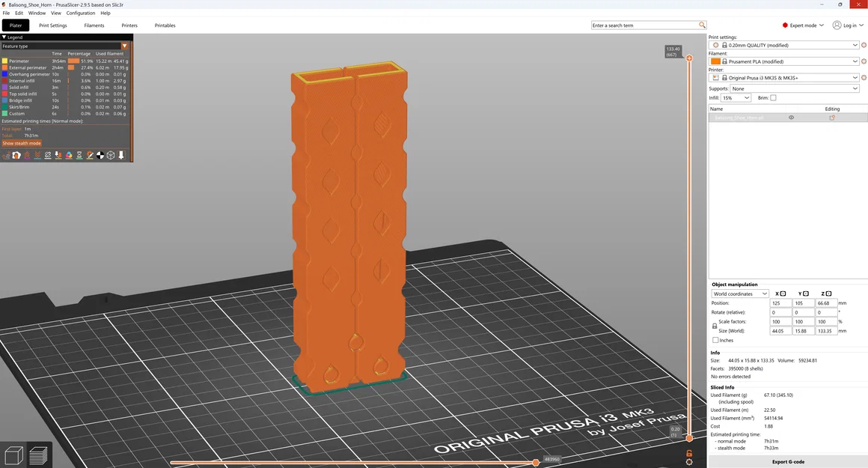Switch to the Printables tab

coord(165,25)
